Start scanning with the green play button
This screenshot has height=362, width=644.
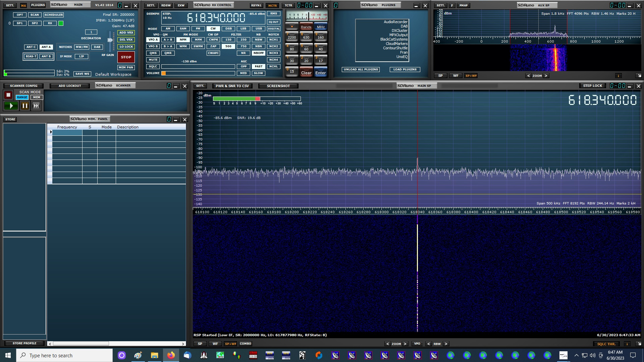11,106
